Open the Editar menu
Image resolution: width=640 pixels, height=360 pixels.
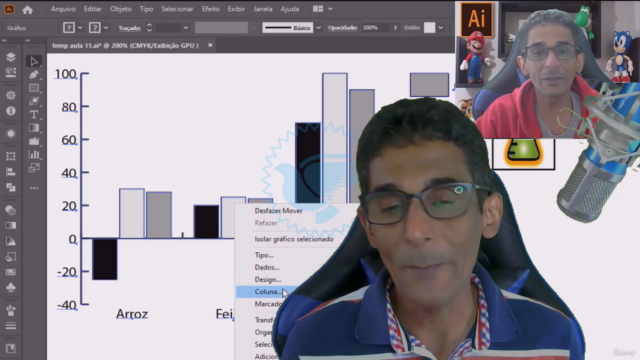pos(93,9)
